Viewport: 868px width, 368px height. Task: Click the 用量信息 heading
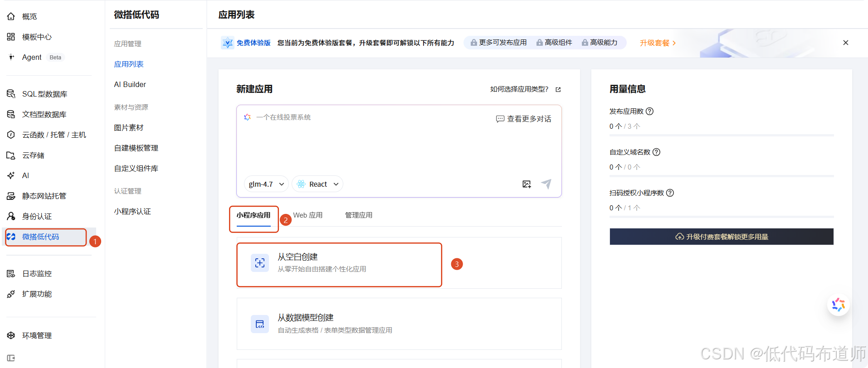point(628,89)
